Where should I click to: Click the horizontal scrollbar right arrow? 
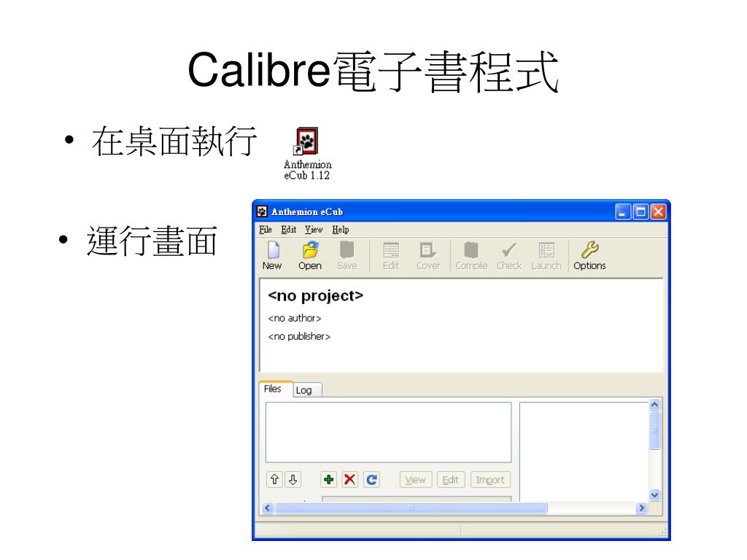click(641, 508)
